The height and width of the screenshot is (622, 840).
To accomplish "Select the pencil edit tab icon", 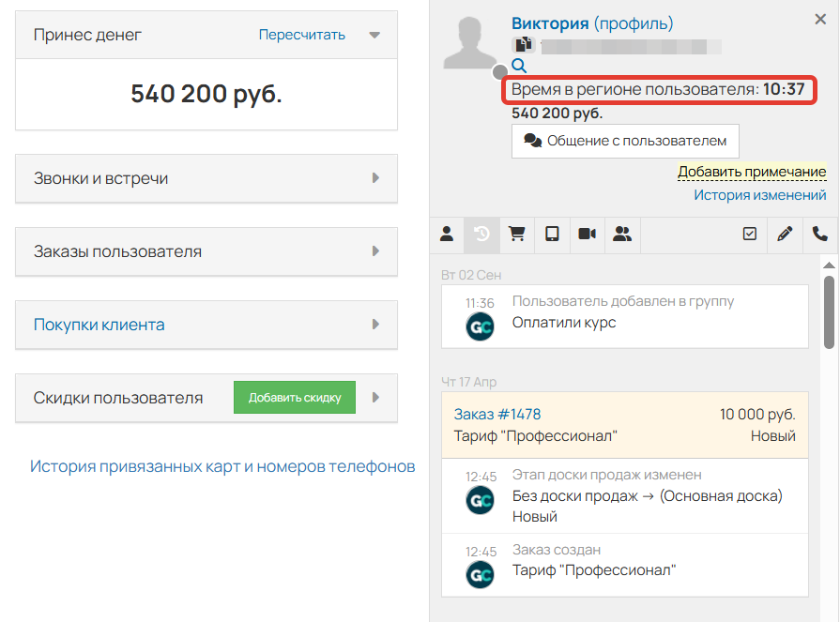I will point(785,235).
